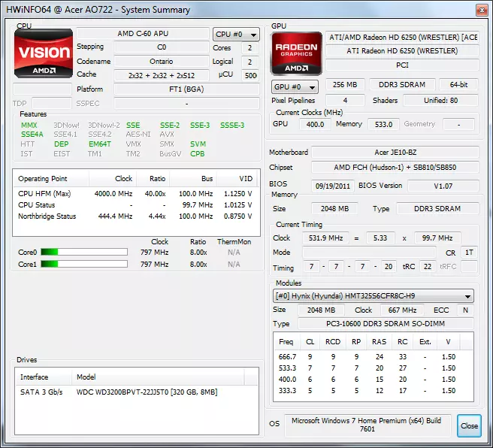Image resolution: width=493 pixels, height=448 pixels.
Task: Click the Platform FT1 (BGA) field
Action: pyautogui.click(x=187, y=89)
